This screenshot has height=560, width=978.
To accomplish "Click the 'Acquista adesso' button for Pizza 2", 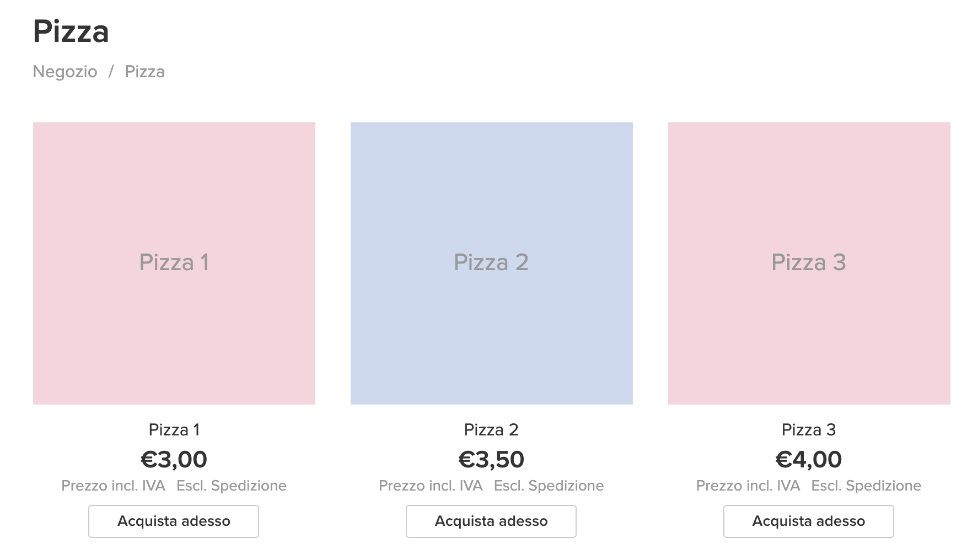I will click(x=491, y=521).
